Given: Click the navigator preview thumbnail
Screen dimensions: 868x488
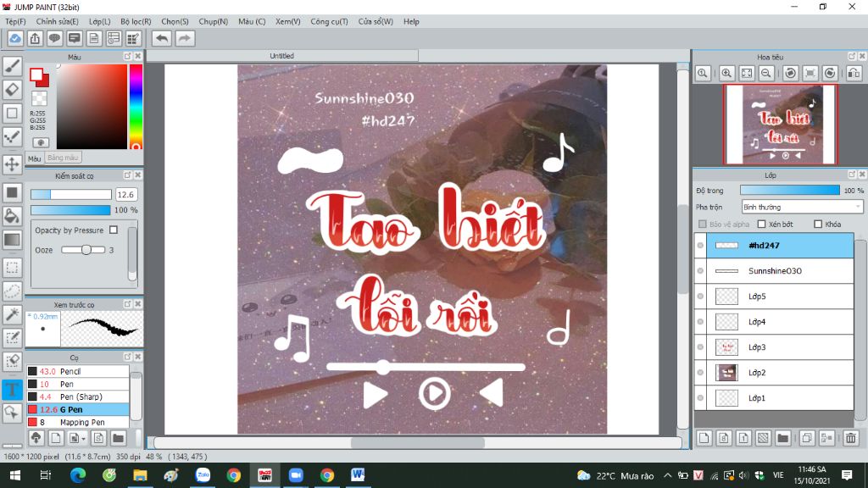Looking at the screenshot, I should pyautogui.click(x=781, y=125).
